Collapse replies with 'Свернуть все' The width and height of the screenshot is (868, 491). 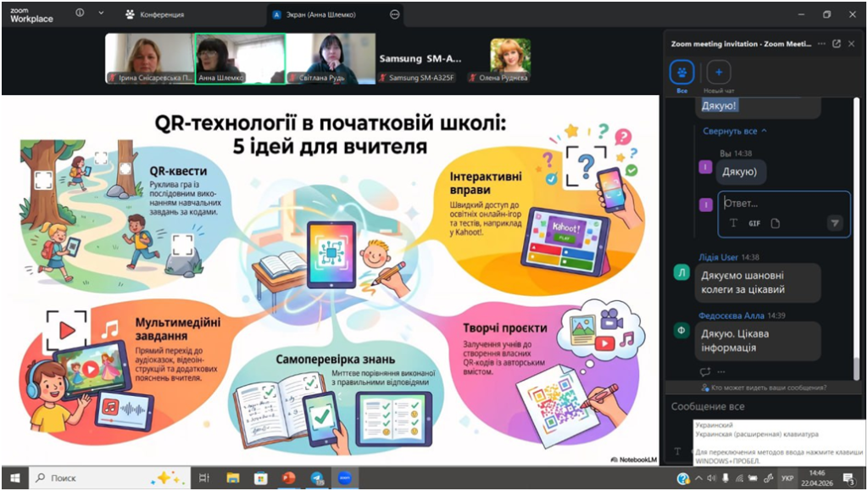coord(734,131)
